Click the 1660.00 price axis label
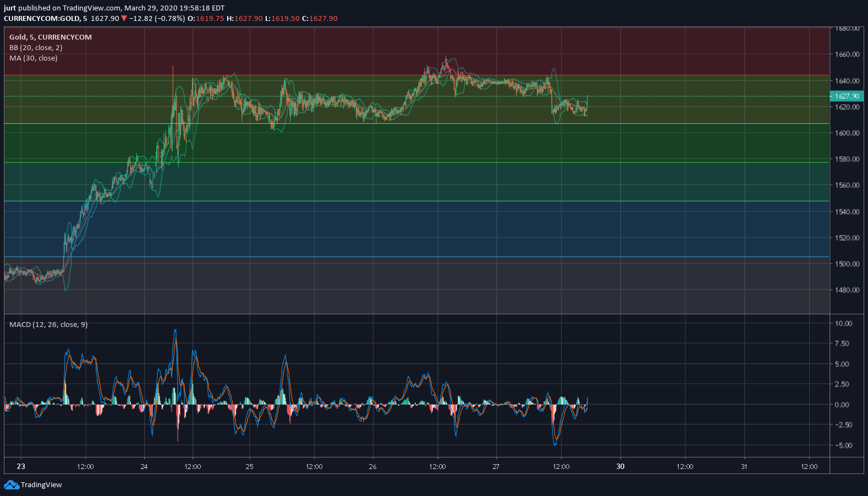Viewport: 868px width, 496px height. point(847,54)
